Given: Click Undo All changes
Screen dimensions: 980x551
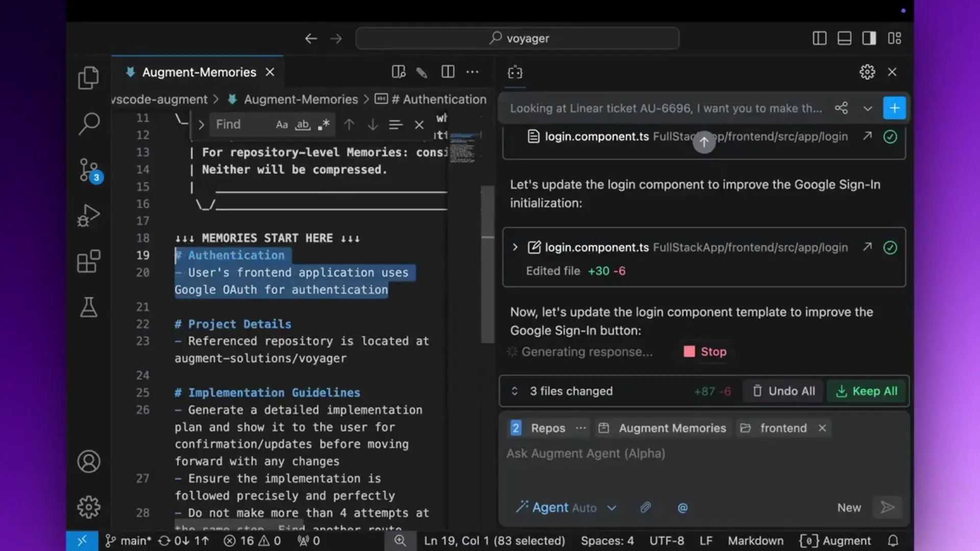Looking at the screenshot, I should [x=783, y=391].
